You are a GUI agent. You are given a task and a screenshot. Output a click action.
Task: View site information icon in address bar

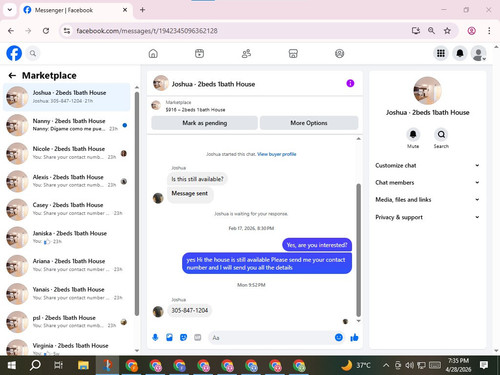(67, 31)
